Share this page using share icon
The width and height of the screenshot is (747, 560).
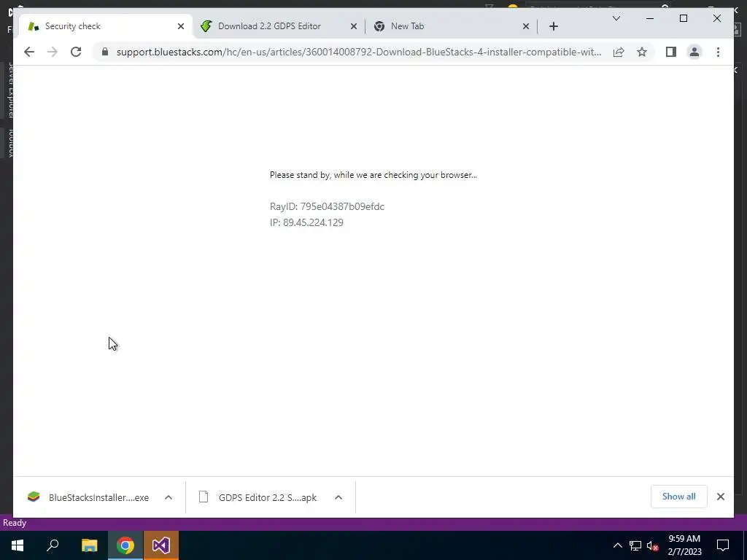pos(619,52)
